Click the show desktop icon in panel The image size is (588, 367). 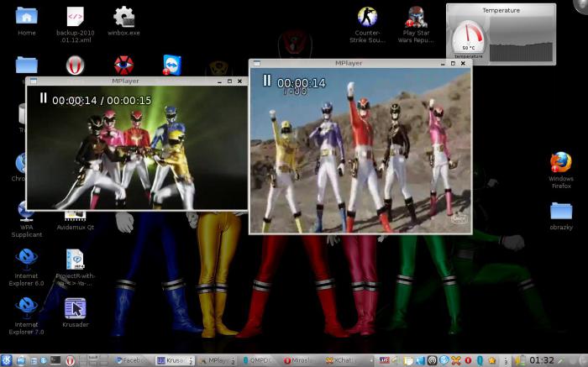[21, 360]
